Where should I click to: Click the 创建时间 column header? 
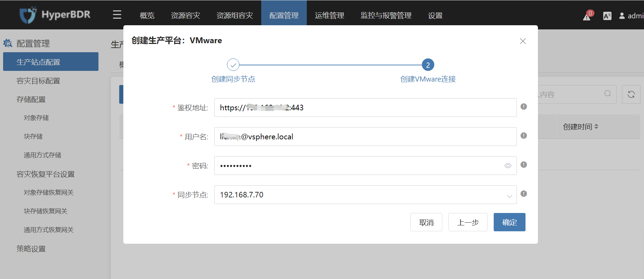click(578, 127)
